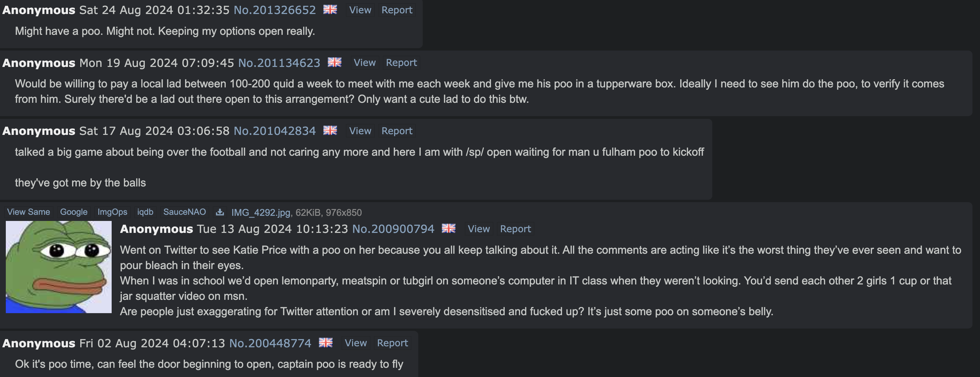Viewport: 980px width, 377px height.
Task: Click the UK flag on post No.201326652
Action: pos(330,10)
